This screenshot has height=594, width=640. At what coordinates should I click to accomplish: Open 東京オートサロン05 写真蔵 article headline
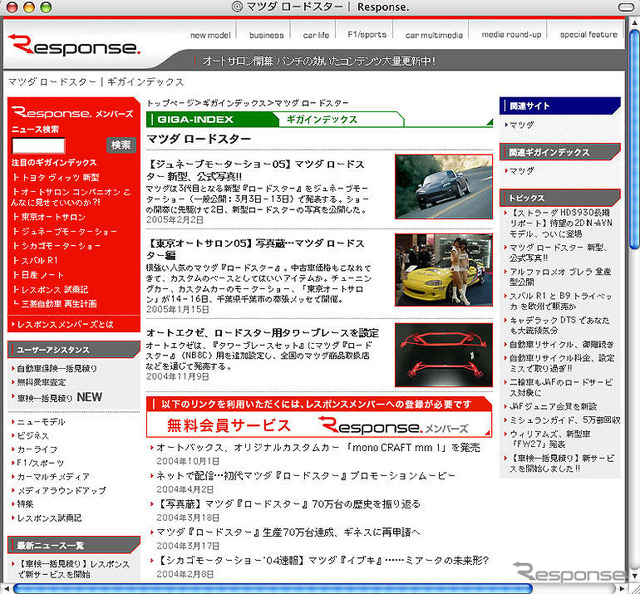pos(255,249)
